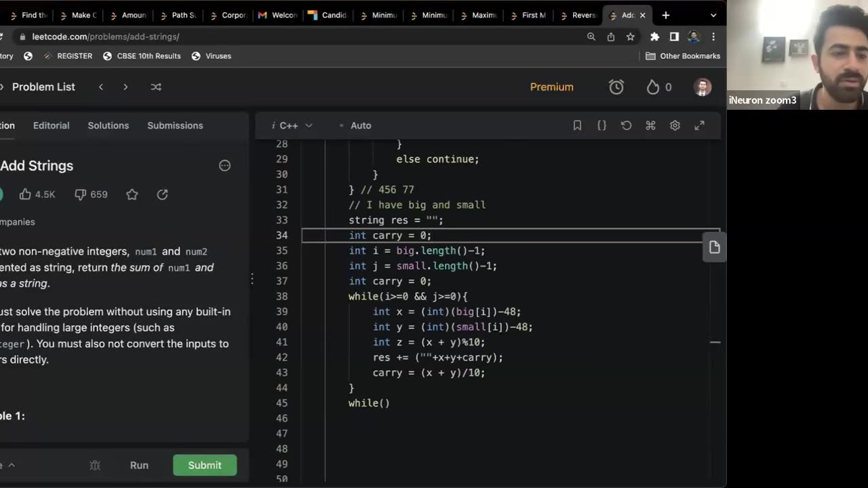The height and width of the screenshot is (488, 868).
Task: Click the share page icon in address bar
Action: [611, 37]
